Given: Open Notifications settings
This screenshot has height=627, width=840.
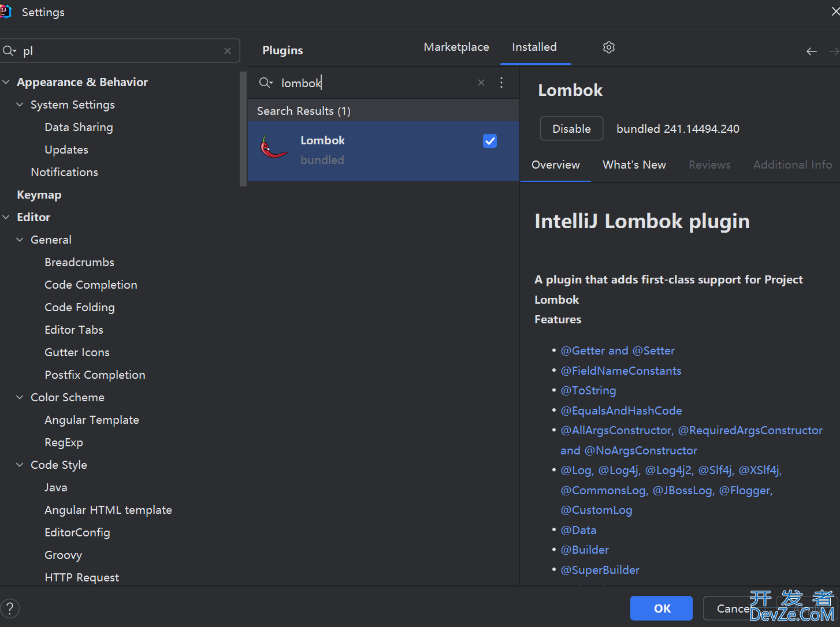Looking at the screenshot, I should (x=64, y=172).
